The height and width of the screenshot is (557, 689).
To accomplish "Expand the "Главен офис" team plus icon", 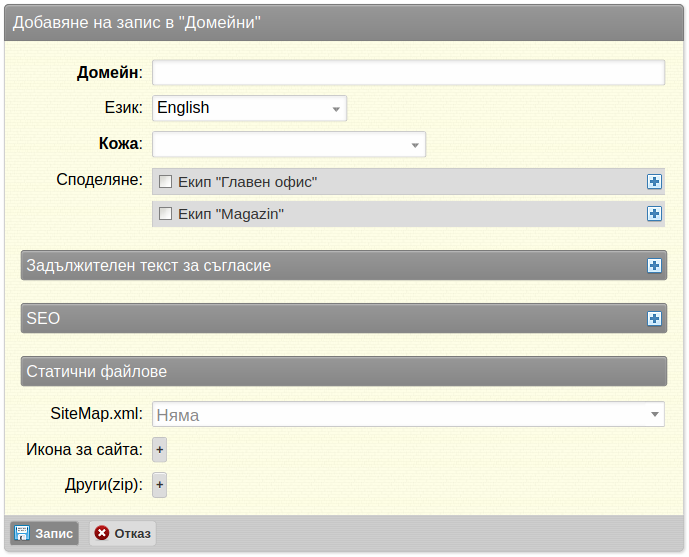I will point(654,182).
